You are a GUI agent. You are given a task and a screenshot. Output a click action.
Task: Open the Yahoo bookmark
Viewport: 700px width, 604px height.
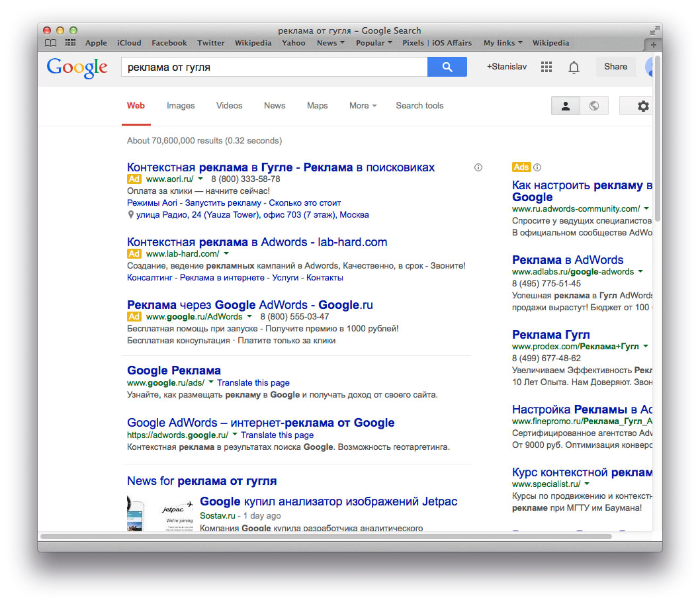point(294,43)
